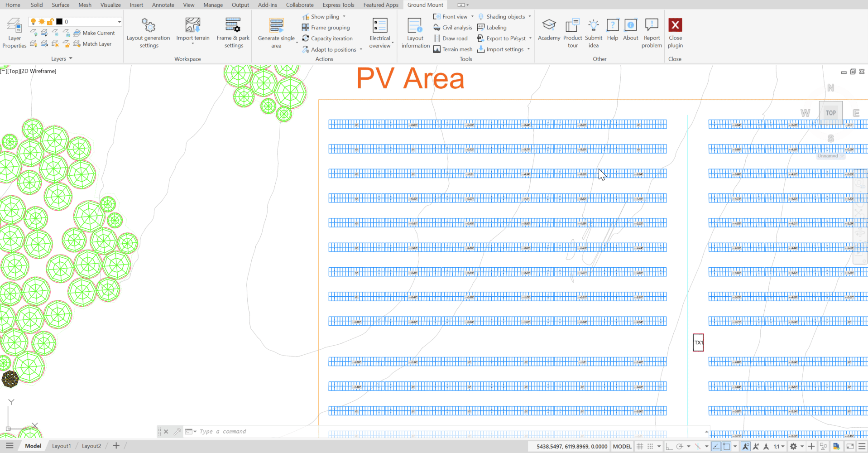
Task: Open the About info icon
Action: [x=630, y=25]
